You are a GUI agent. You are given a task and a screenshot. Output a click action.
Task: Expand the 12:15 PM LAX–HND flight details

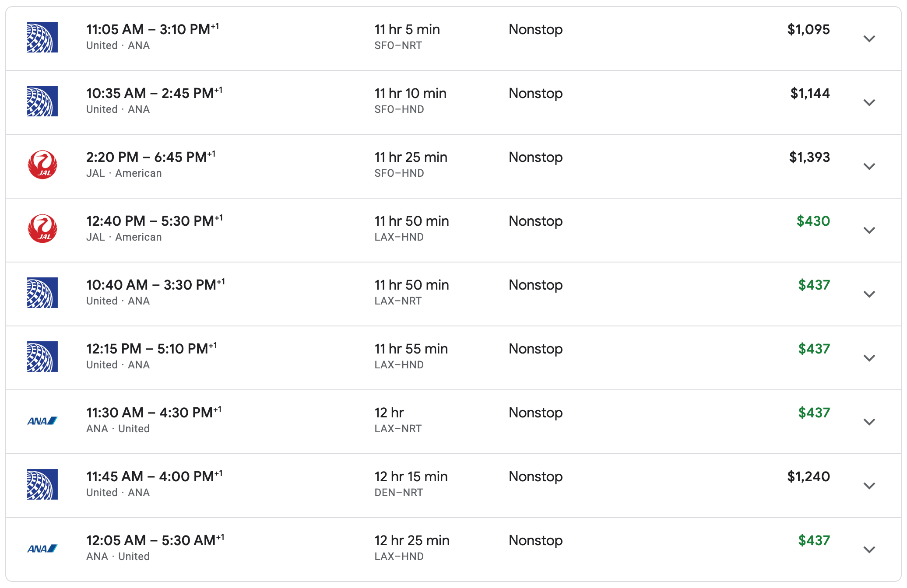869,358
